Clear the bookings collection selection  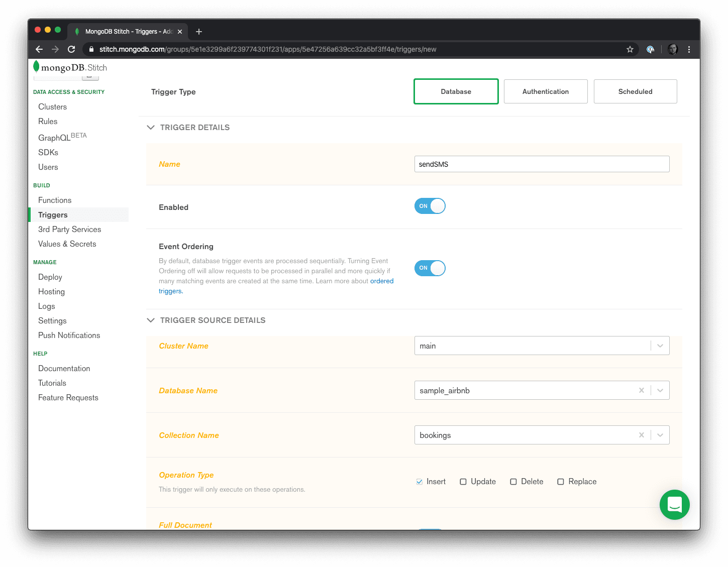pyautogui.click(x=641, y=435)
